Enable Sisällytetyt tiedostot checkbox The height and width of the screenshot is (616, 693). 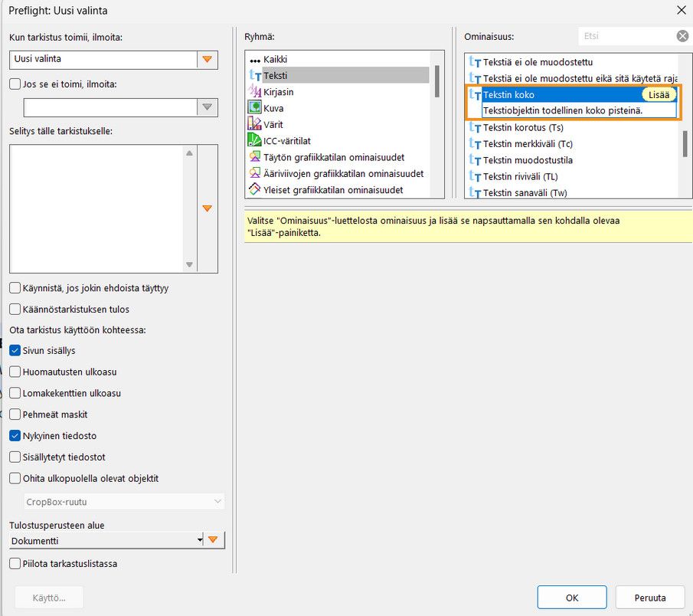pyautogui.click(x=15, y=457)
